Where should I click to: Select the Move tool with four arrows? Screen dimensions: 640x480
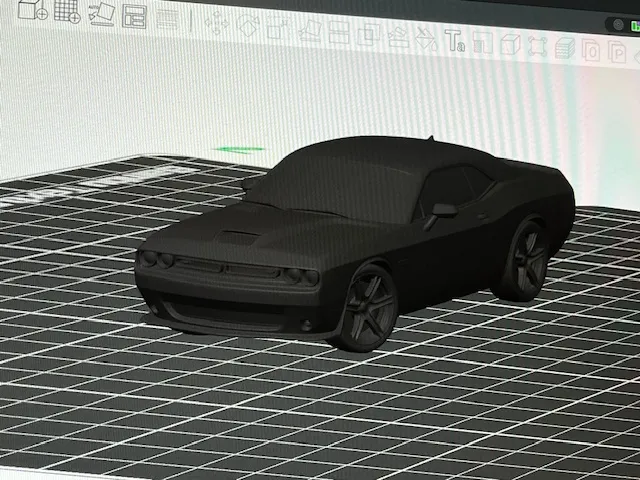pos(216,23)
